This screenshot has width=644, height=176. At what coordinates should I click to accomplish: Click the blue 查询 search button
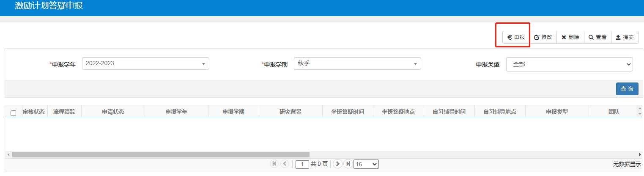point(627,89)
